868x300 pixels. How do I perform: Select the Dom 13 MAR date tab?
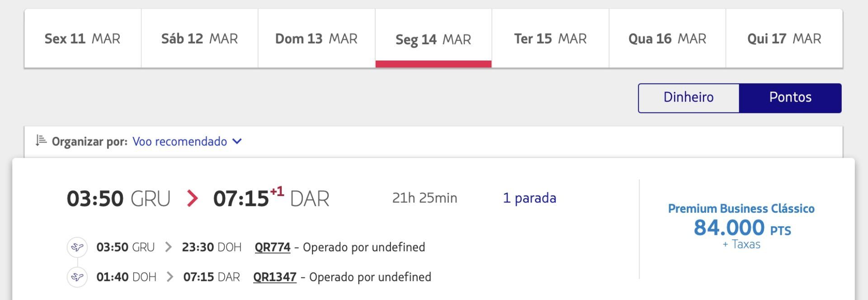tap(316, 38)
